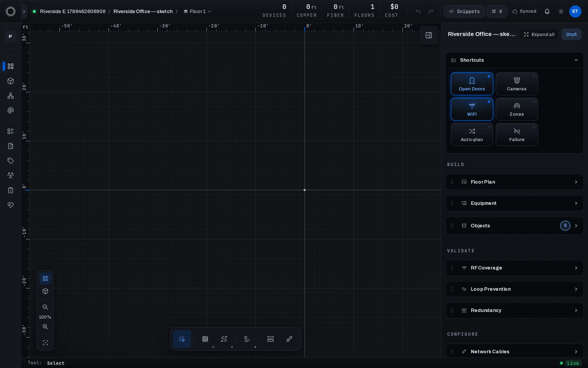Grab the drag handle of Redundancy row
Viewport: 588px width, 368px height.
click(x=452, y=310)
